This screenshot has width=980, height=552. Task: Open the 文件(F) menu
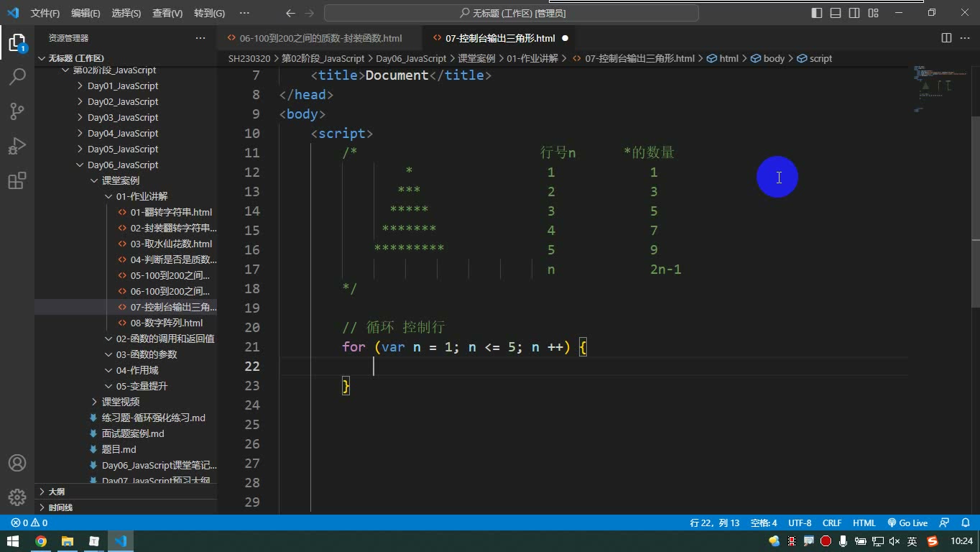point(45,13)
